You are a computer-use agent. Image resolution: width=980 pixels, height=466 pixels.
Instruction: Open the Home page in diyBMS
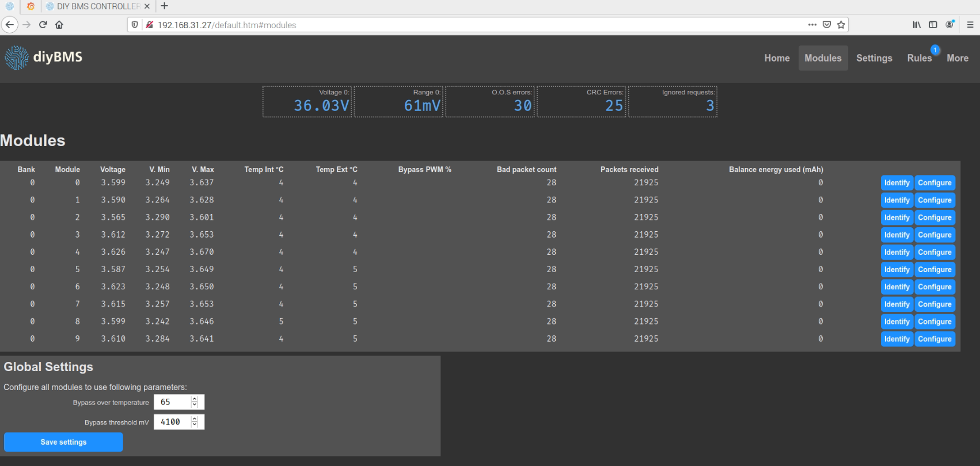[x=777, y=58]
